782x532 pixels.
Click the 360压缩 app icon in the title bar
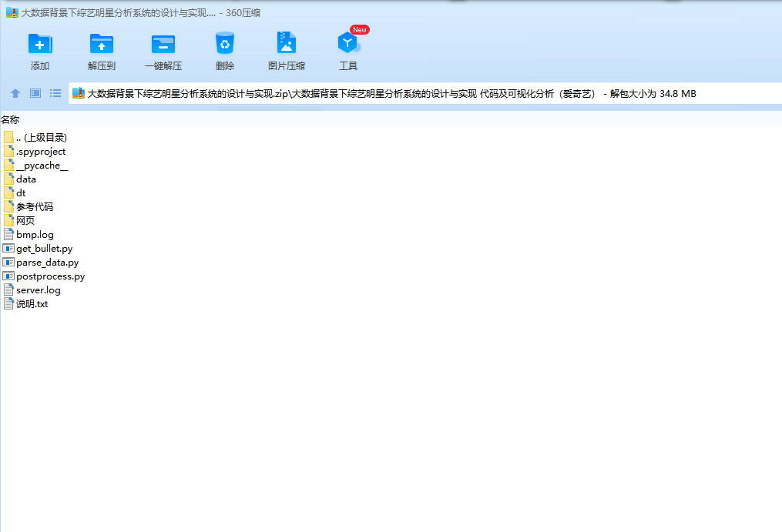(12, 12)
